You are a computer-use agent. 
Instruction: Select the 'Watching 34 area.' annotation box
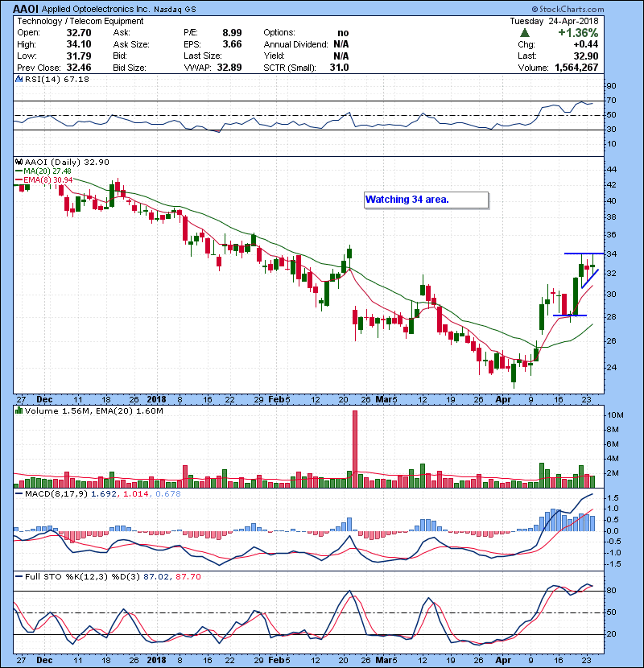426,200
